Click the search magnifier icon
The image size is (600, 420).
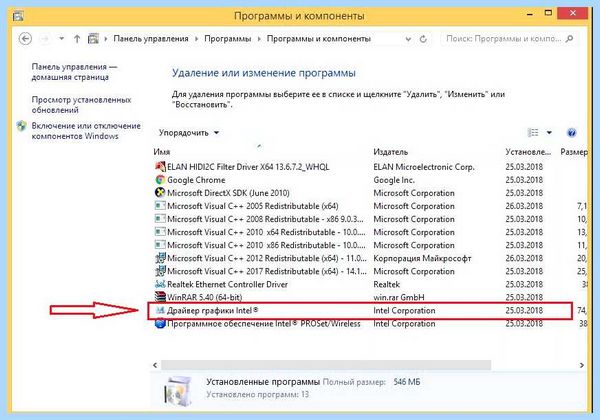click(x=569, y=39)
